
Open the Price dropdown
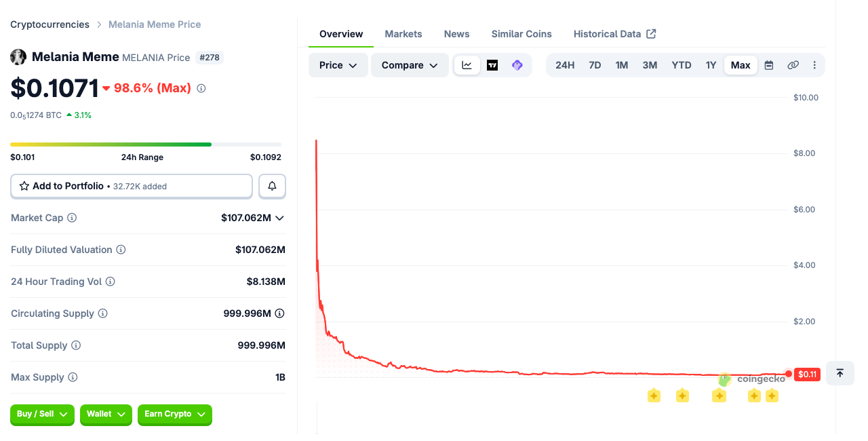[338, 65]
